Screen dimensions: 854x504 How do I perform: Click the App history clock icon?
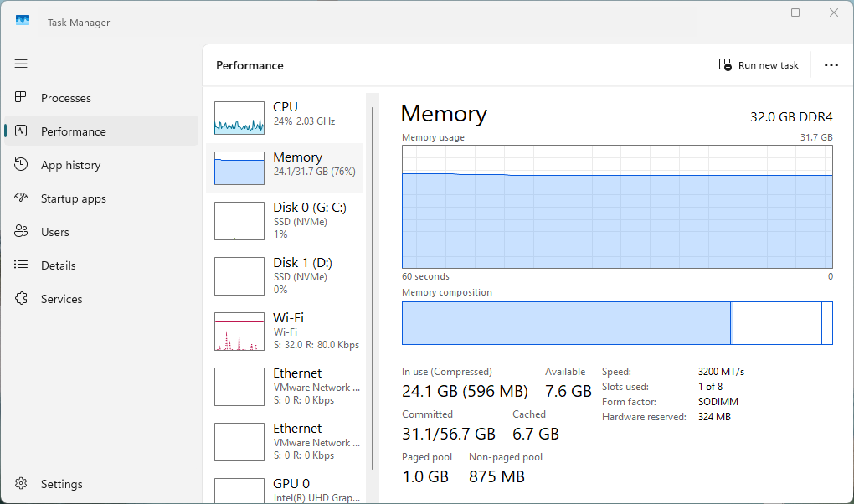(21, 164)
